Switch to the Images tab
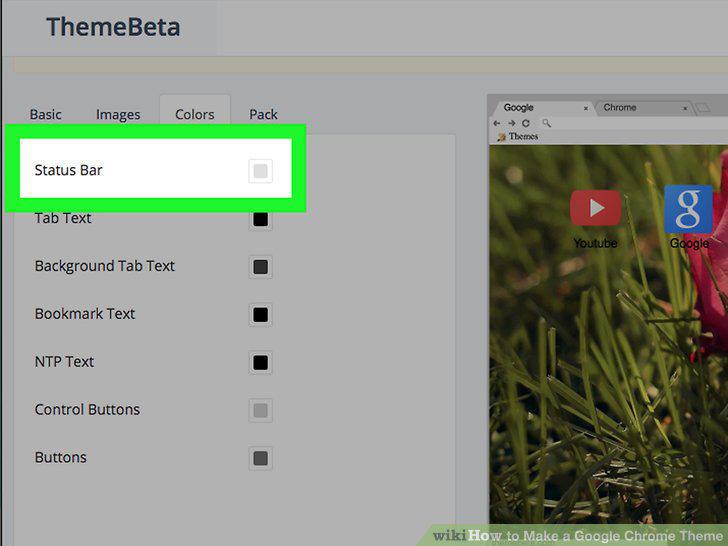The height and width of the screenshot is (546, 728). [118, 114]
